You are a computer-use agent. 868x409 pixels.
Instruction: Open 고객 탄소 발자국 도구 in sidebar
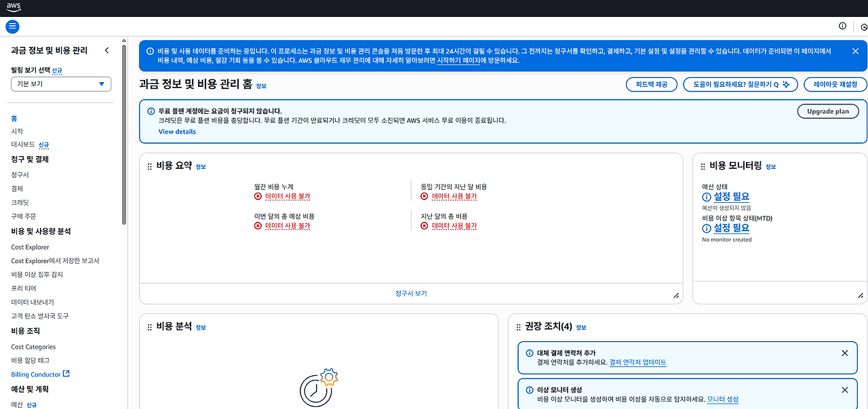[39, 316]
